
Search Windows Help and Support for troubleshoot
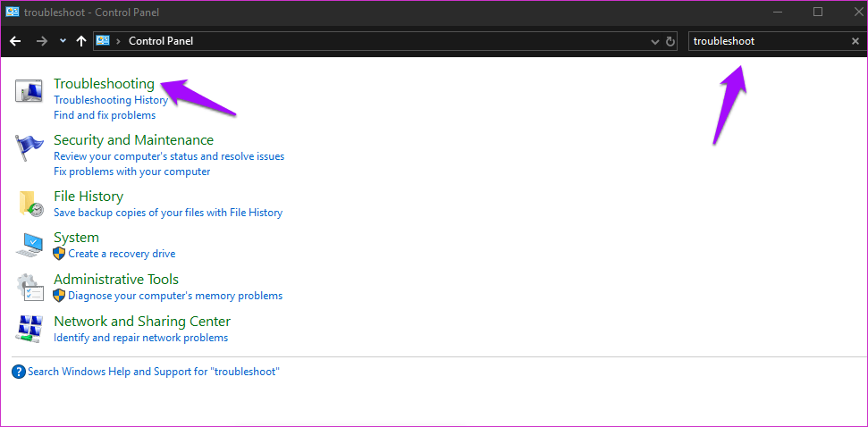pos(154,372)
